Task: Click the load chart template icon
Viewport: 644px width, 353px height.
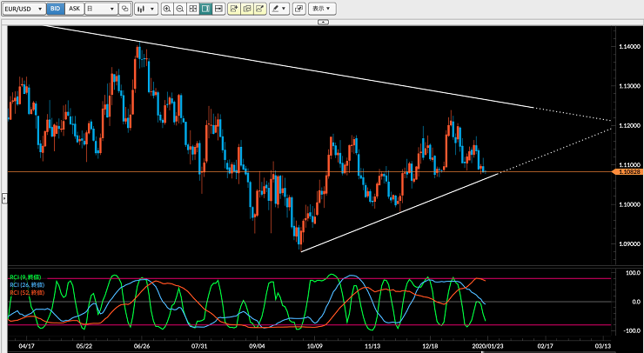Action: pyautogui.click(x=247, y=9)
